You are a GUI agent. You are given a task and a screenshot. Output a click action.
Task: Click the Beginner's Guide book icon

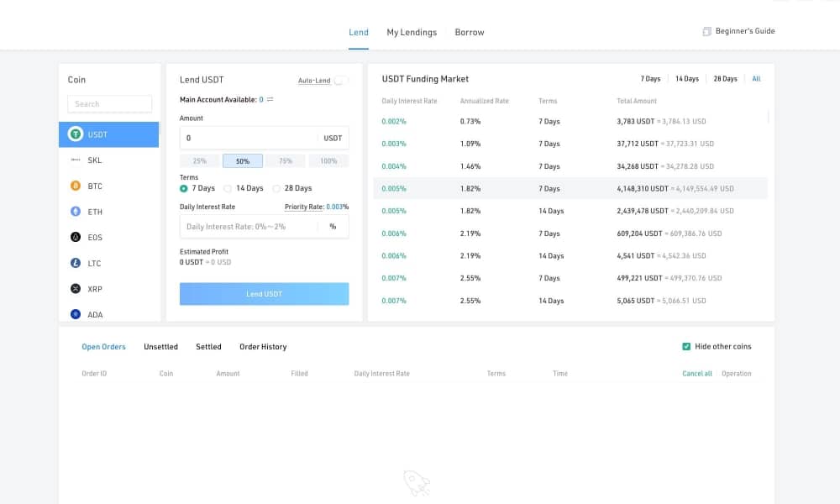706,32
